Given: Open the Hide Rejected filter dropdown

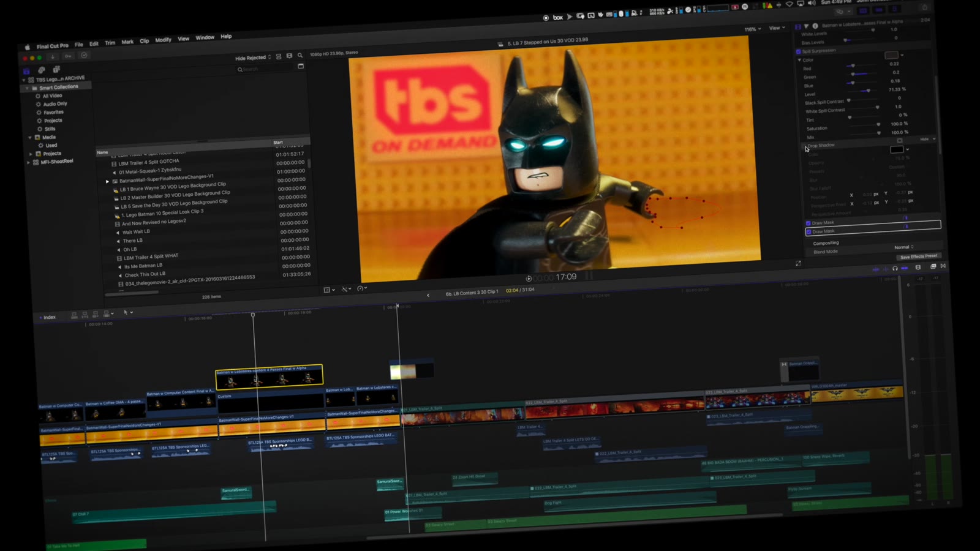Looking at the screenshot, I should [x=253, y=58].
